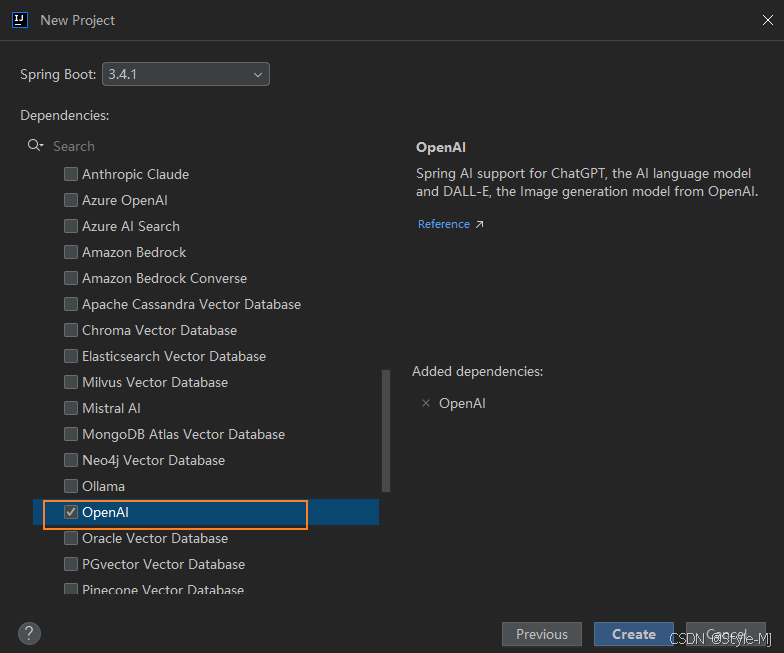Click the IntelliJ IDEA logo icon

(20, 20)
